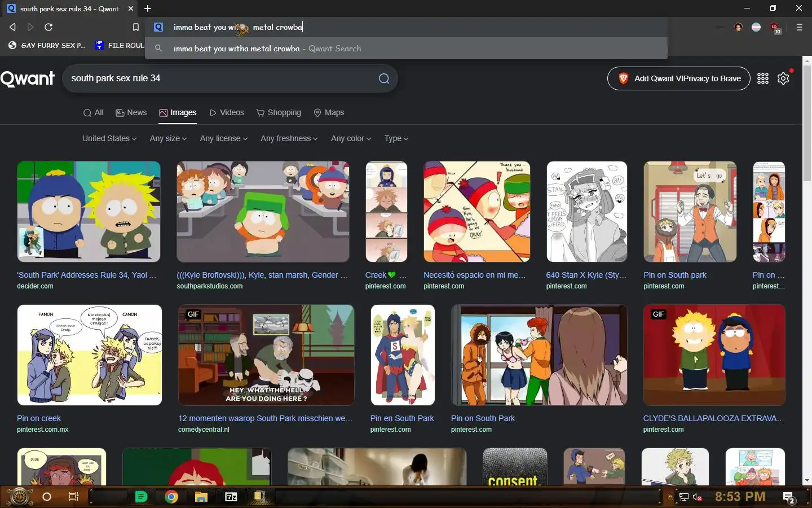The width and height of the screenshot is (812, 508).
Task: Click the pinterest.com.mx source text
Action: click(x=42, y=430)
